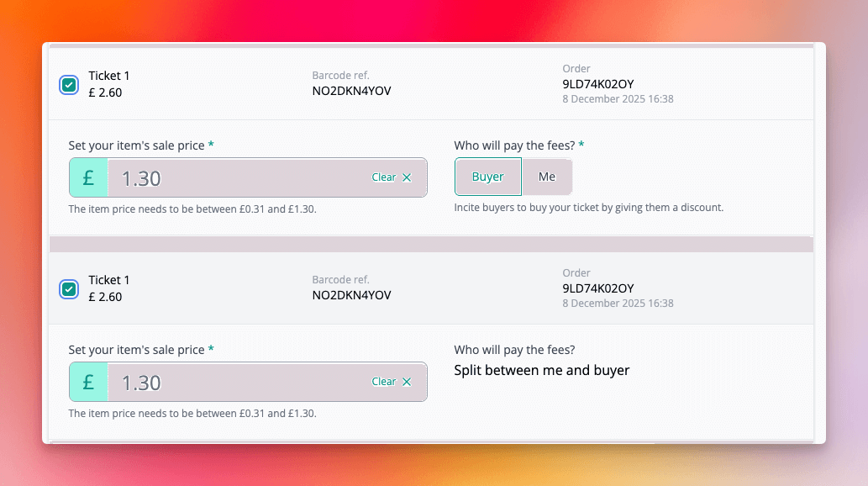Select Me as the fee payer
The height and width of the screenshot is (486, 868).
coord(547,177)
